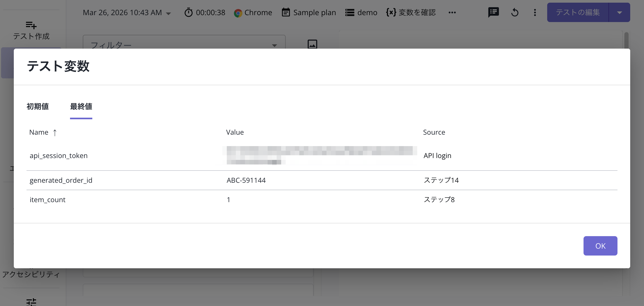
Task: Open the フィルター dropdown
Action: coord(184,45)
